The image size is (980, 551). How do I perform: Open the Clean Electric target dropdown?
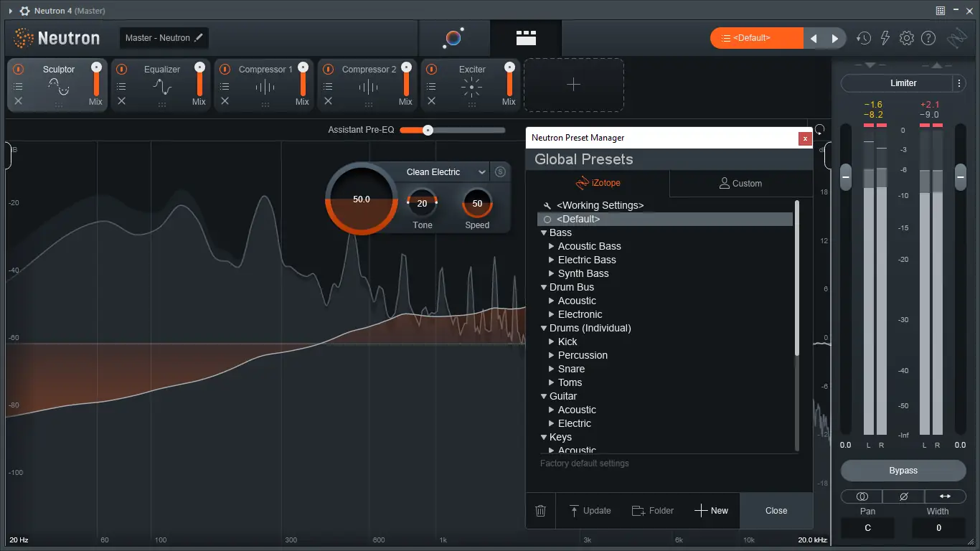(x=443, y=172)
